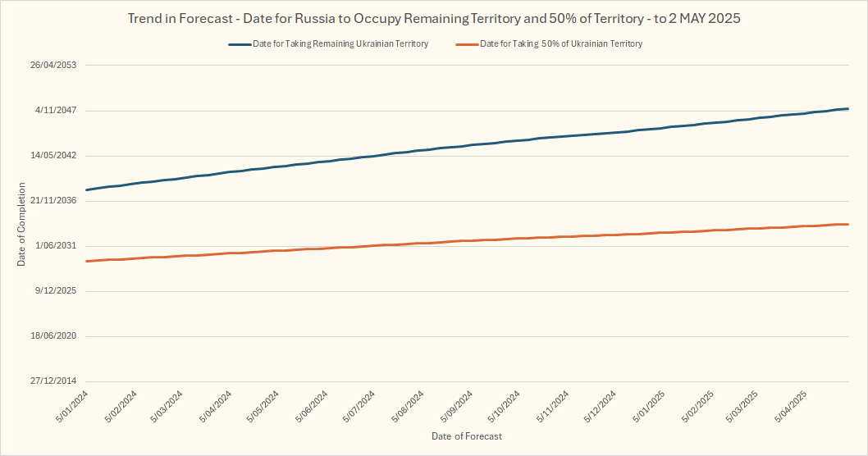
Task: Select the 'Date of Completion' vertical axis title
Action: click(22, 223)
